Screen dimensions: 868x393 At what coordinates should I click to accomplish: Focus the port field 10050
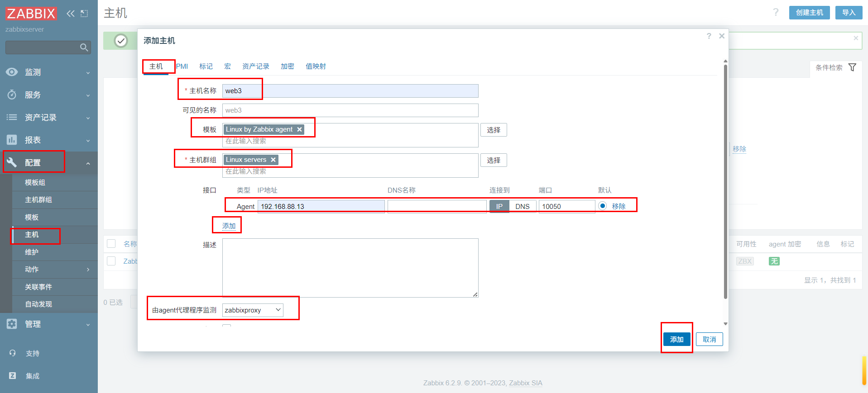click(x=567, y=206)
